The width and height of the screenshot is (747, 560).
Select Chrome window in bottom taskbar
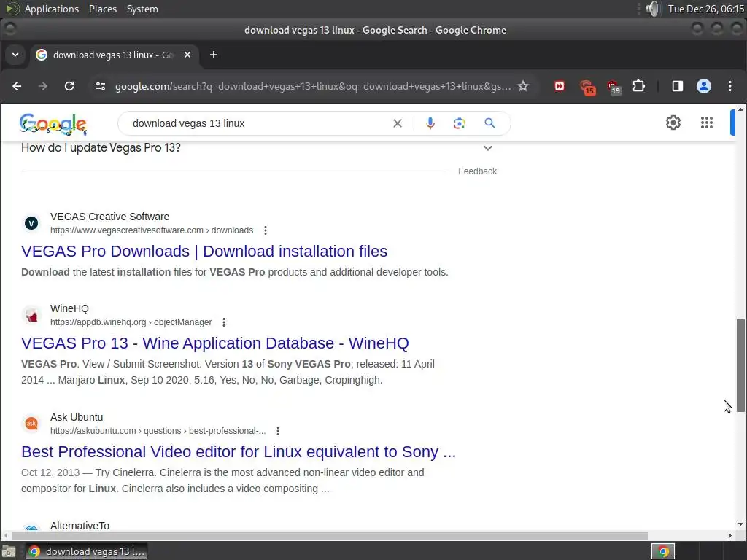click(87, 551)
